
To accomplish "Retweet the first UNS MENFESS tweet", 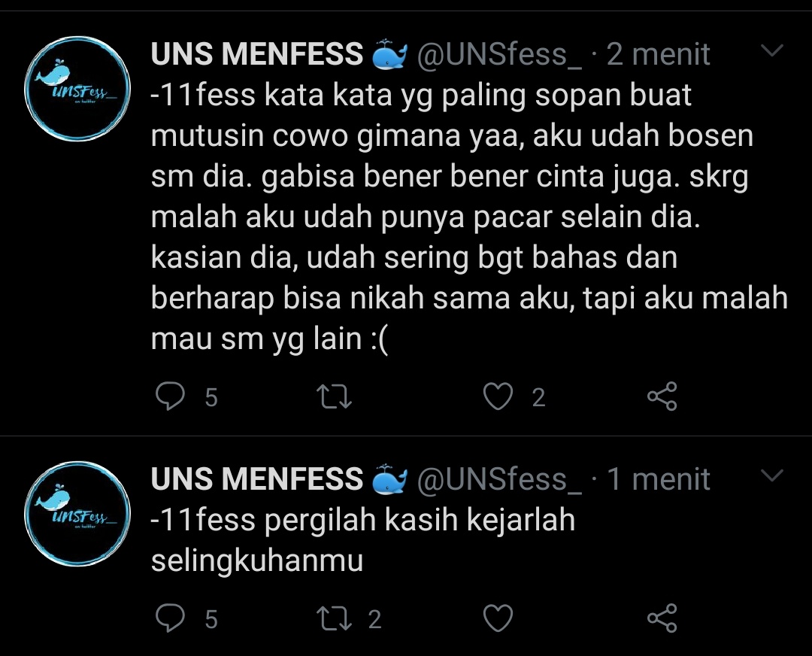I will click(x=334, y=396).
